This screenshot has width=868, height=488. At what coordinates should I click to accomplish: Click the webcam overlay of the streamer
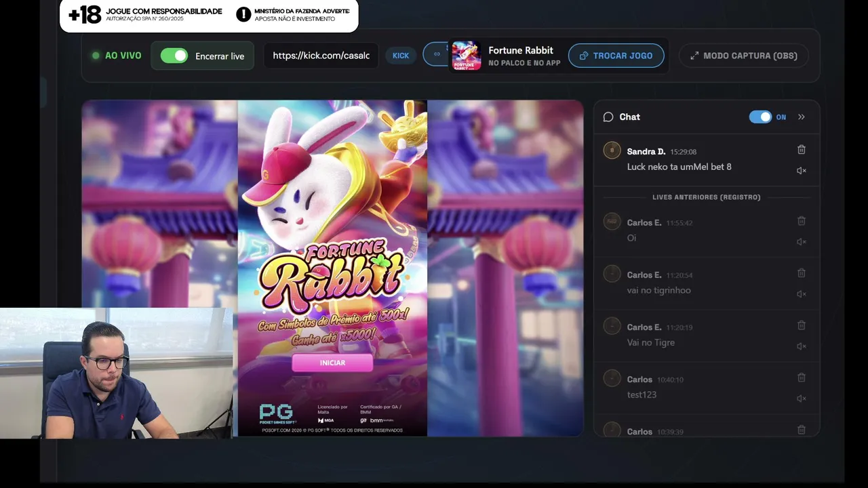pos(116,373)
